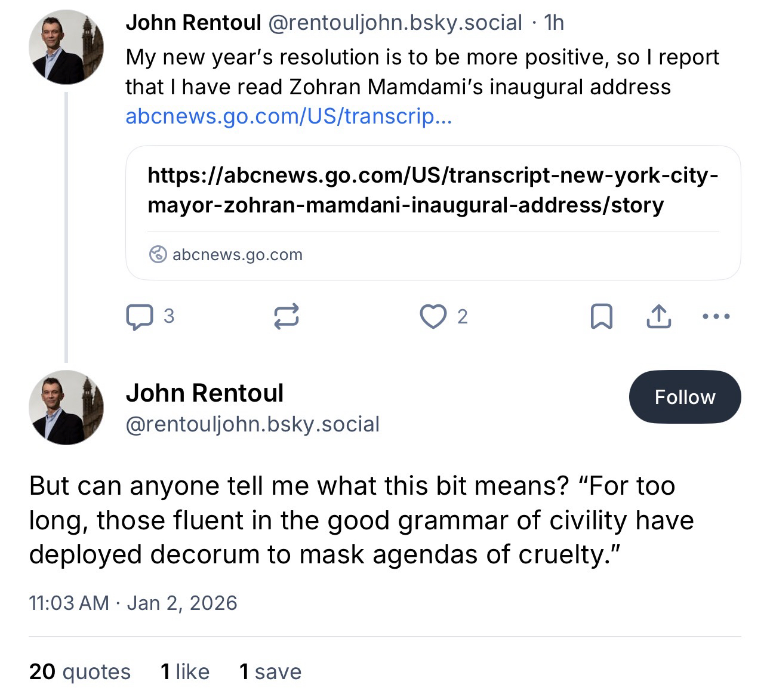
Task: Click the top John Rentoul avatar
Action: (66, 47)
